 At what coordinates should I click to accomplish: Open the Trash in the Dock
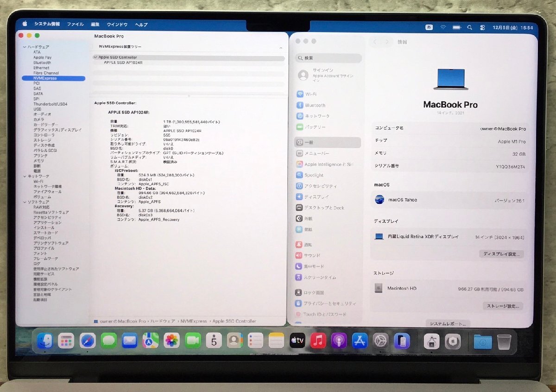coord(504,341)
